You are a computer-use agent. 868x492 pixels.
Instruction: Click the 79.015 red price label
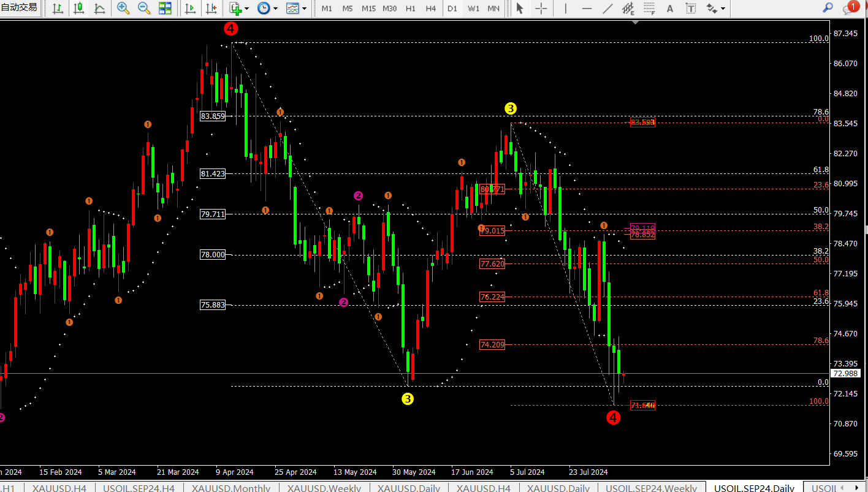click(x=492, y=230)
